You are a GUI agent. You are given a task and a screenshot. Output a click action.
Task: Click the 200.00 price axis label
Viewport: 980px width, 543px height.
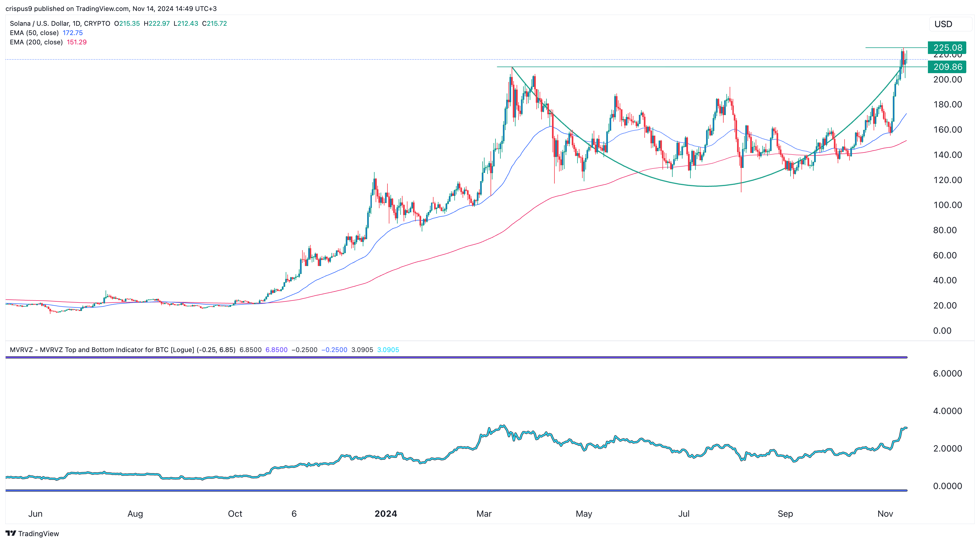pos(947,79)
